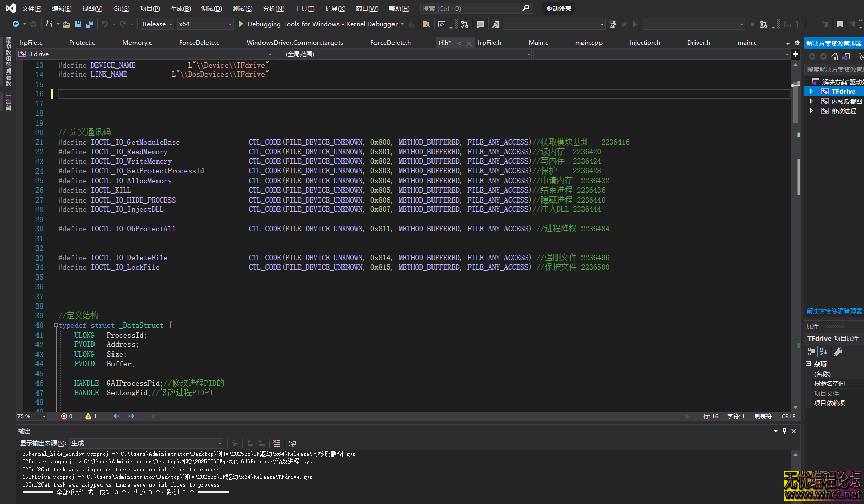Screen dimensions: 864x504
Task: Clear all text in the output pane
Action: click(x=277, y=443)
